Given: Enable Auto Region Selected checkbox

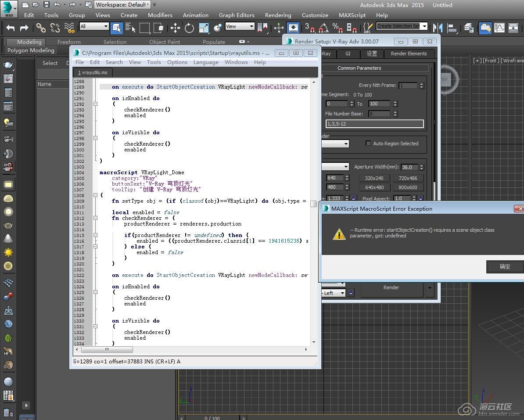Looking at the screenshot, I should pos(369,144).
